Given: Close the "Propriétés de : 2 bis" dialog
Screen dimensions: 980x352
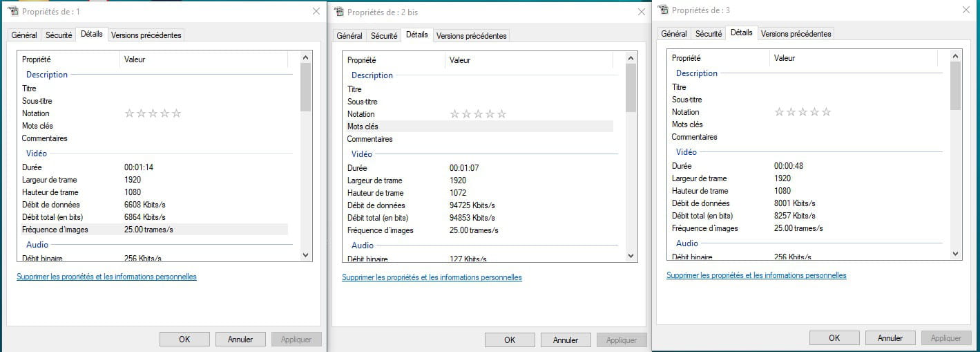Looking at the screenshot, I should (641, 12).
